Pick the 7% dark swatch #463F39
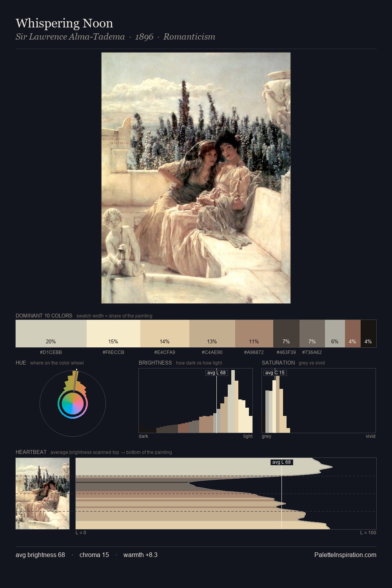The width and height of the screenshot is (392, 588). (286, 334)
